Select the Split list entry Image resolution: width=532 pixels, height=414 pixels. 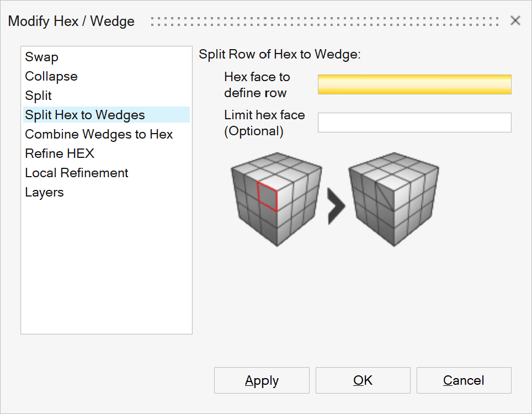pyautogui.click(x=39, y=95)
